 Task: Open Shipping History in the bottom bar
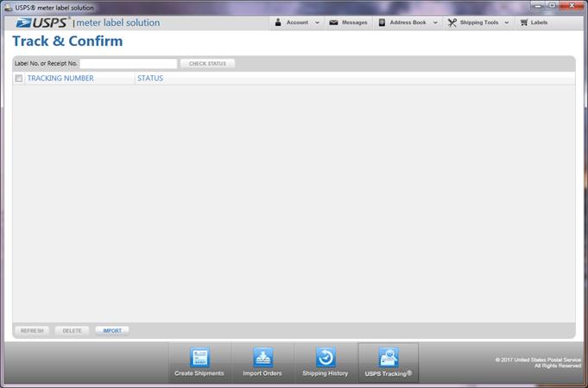326,362
